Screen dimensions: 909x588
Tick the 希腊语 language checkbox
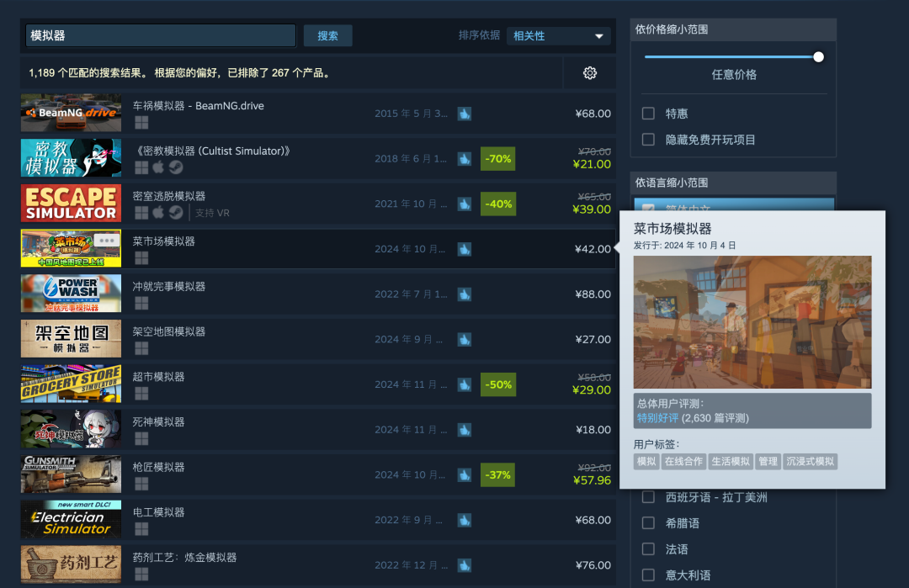tap(648, 523)
